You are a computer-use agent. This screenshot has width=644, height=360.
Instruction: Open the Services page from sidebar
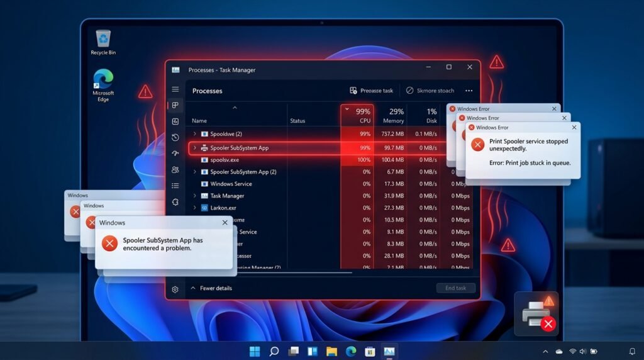coord(175,202)
